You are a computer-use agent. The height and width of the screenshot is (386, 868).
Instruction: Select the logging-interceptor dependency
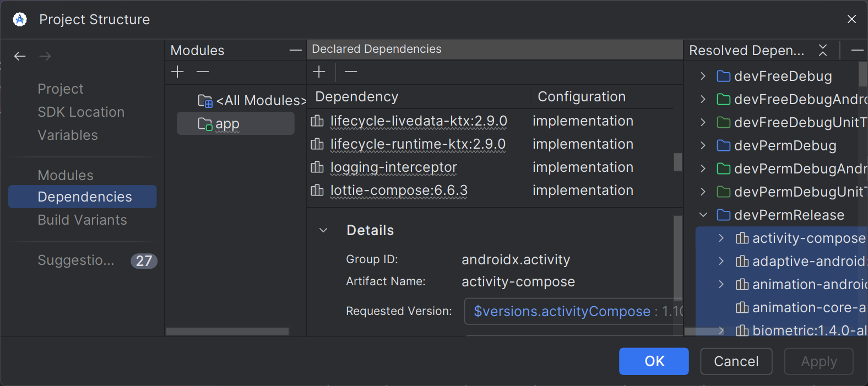pyautogui.click(x=490, y=167)
